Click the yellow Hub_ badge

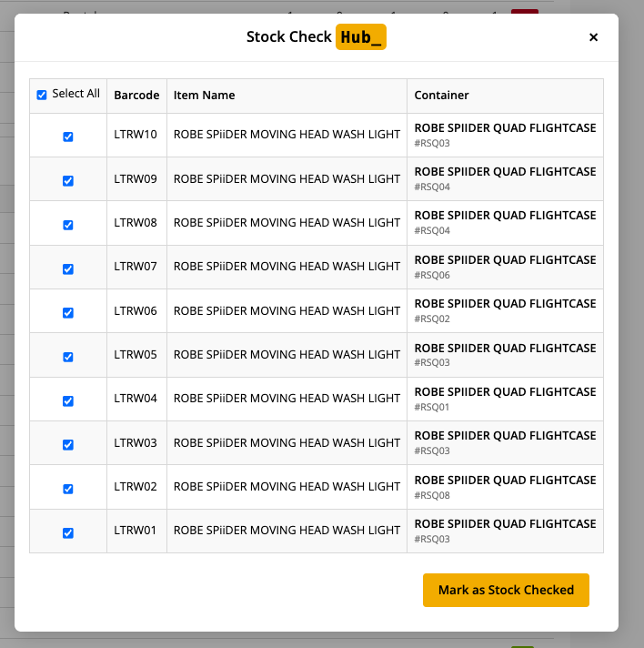tap(360, 36)
